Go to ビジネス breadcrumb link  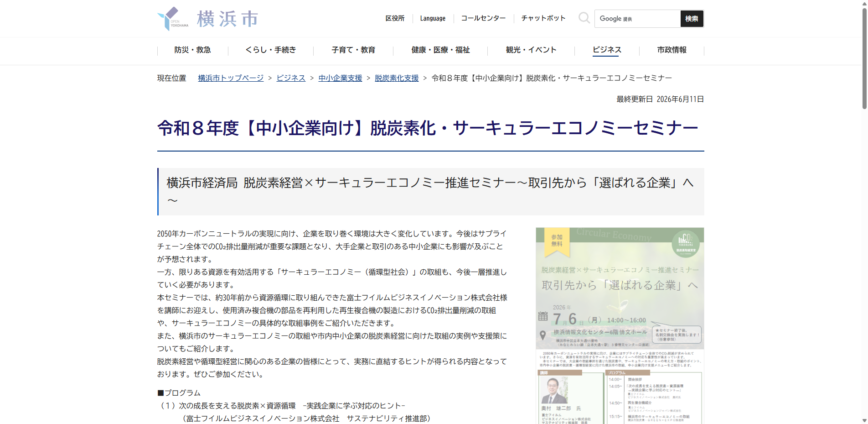pyautogui.click(x=291, y=78)
